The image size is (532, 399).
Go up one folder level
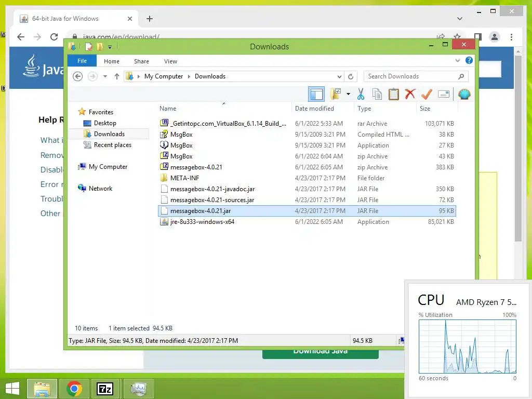coord(117,76)
